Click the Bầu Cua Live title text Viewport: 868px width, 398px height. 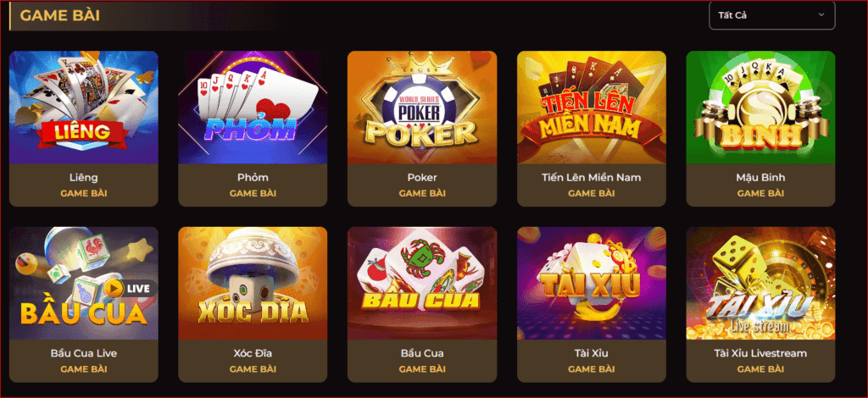tap(84, 353)
